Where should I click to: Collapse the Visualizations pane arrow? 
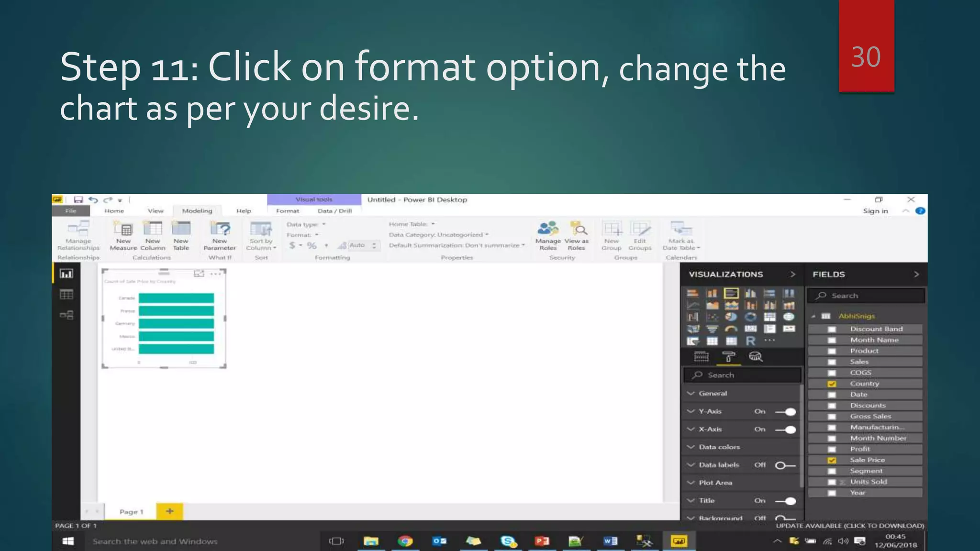pos(793,274)
